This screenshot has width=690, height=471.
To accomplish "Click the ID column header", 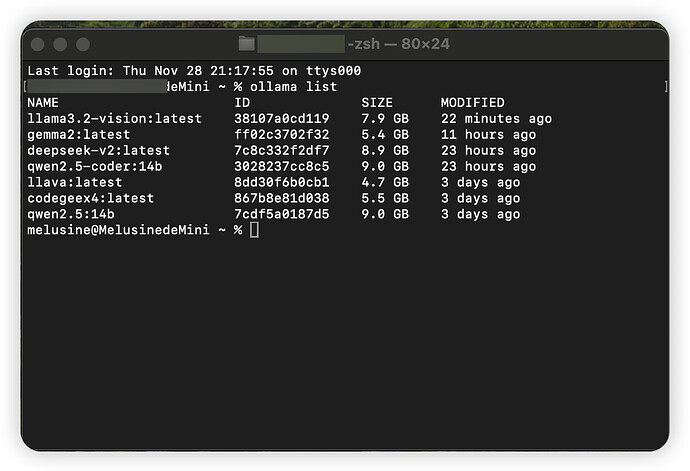I will point(242,103).
